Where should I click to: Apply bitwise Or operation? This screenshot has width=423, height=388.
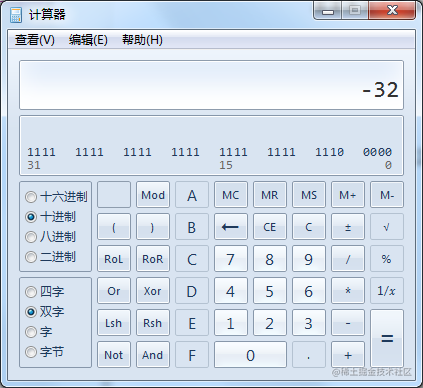(114, 291)
